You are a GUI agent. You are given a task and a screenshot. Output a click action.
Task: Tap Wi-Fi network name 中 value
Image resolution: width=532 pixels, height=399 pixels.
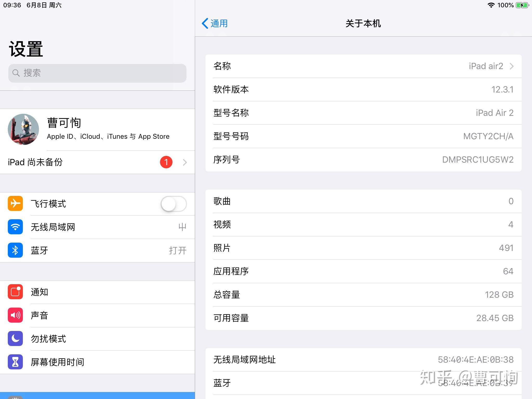click(x=182, y=227)
